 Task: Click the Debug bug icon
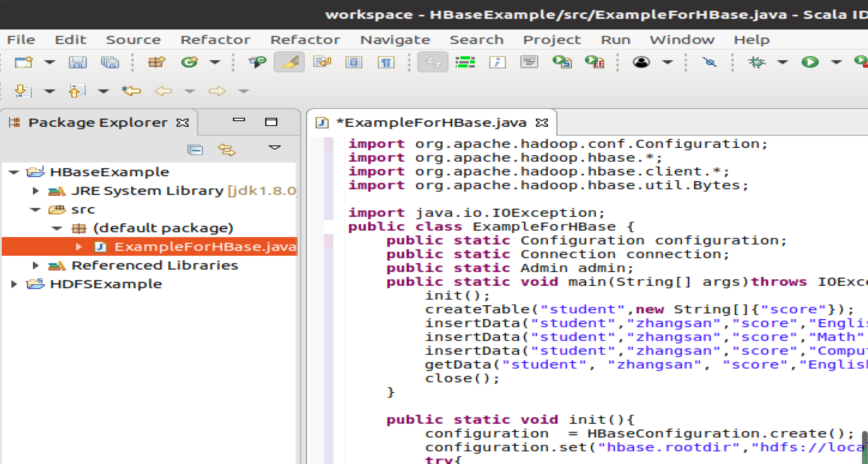[757, 62]
